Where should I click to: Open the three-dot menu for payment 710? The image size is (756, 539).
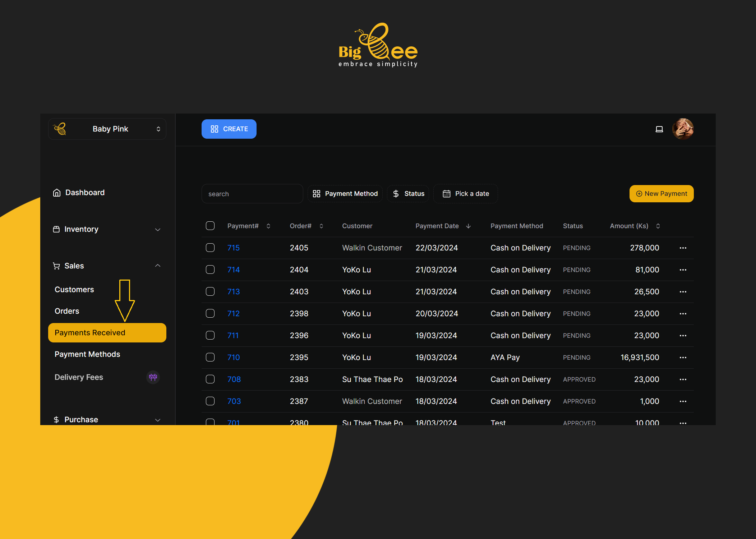tap(683, 358)
